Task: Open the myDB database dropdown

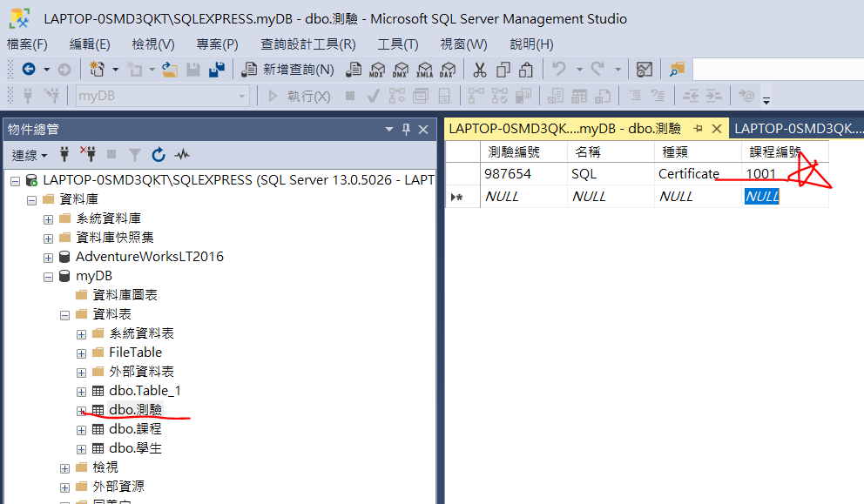Action: pyautogui.click(x=241, y=97)
